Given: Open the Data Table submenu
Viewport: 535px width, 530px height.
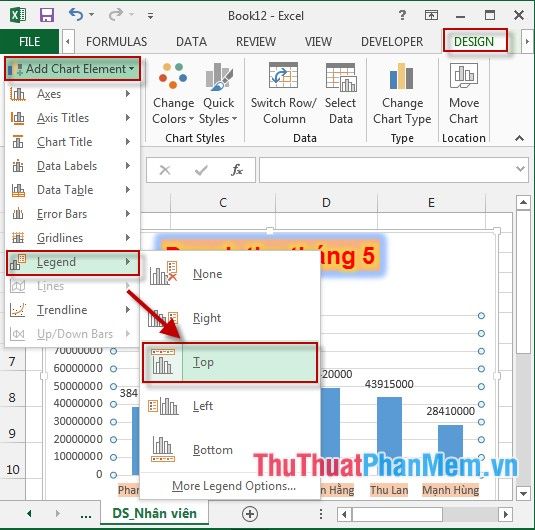Looking at the screenshot, I should [x=72, y=190].
